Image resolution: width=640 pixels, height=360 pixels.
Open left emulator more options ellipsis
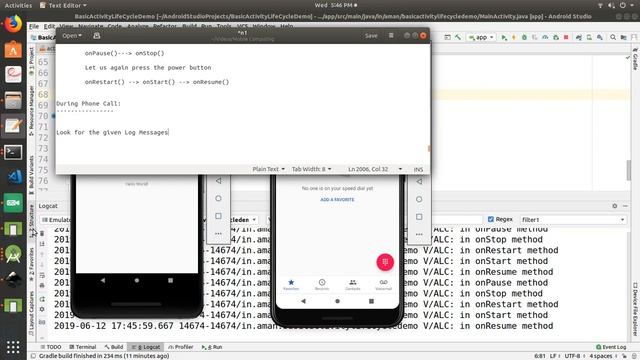[218, 233]
